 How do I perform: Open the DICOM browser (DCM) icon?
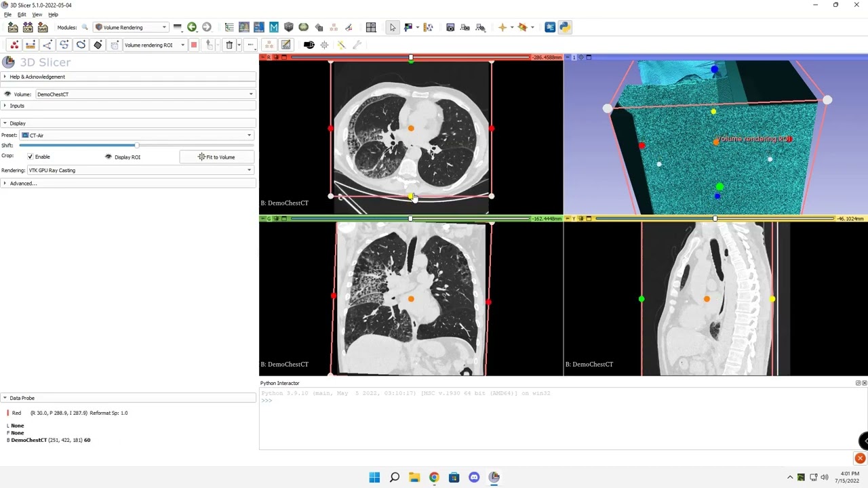28,27
